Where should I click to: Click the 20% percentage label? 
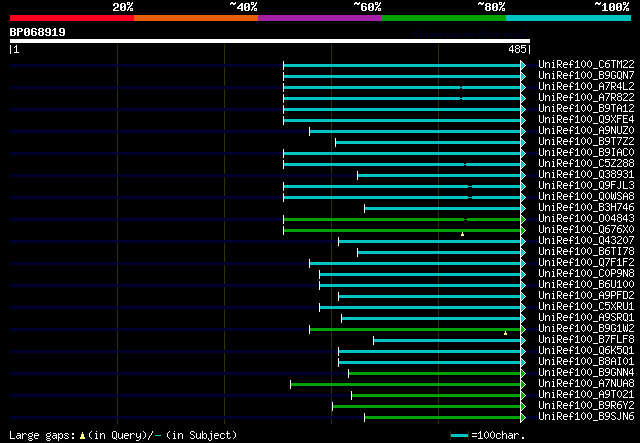point(123,7)
